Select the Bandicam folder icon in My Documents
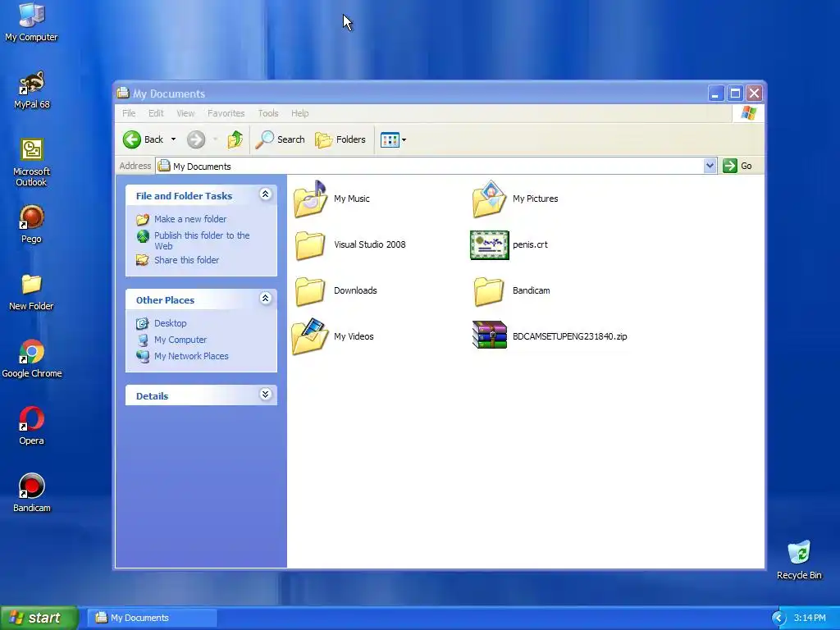This screenshot has height=630, width=840. [x=489, y=291]
